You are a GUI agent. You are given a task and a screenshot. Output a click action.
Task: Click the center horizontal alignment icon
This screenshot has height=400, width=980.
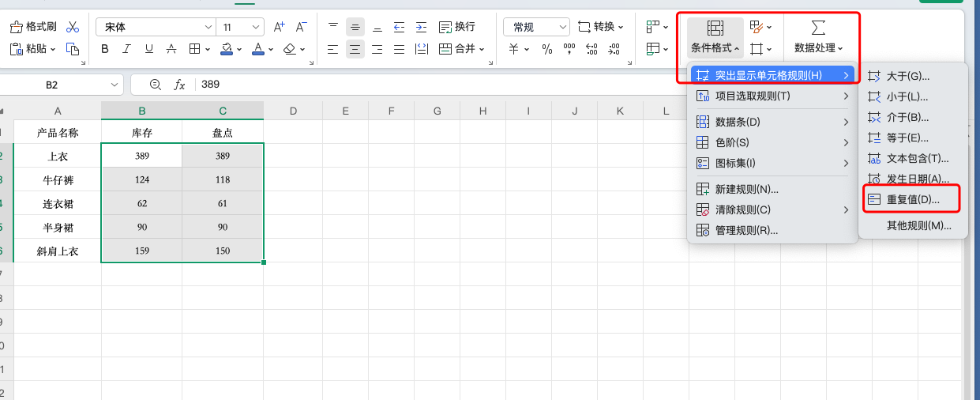pyautogui.click(x=355, y=49)
